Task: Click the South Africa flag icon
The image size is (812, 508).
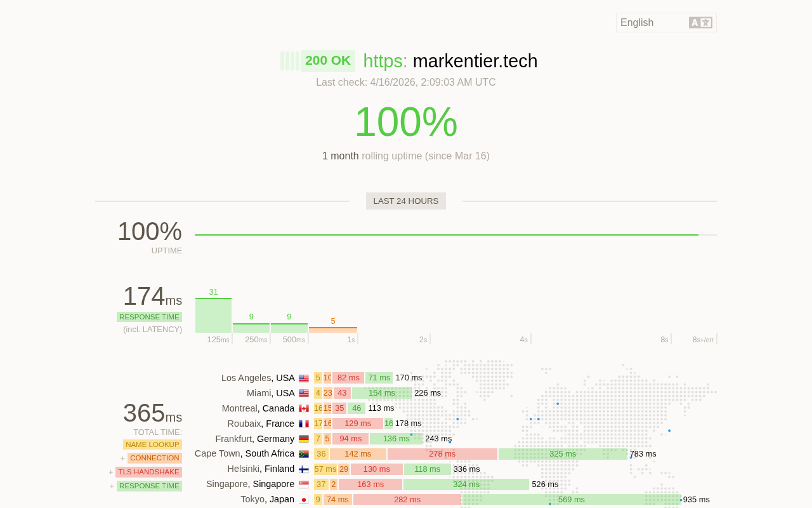Action: click(x=304, y=454)
